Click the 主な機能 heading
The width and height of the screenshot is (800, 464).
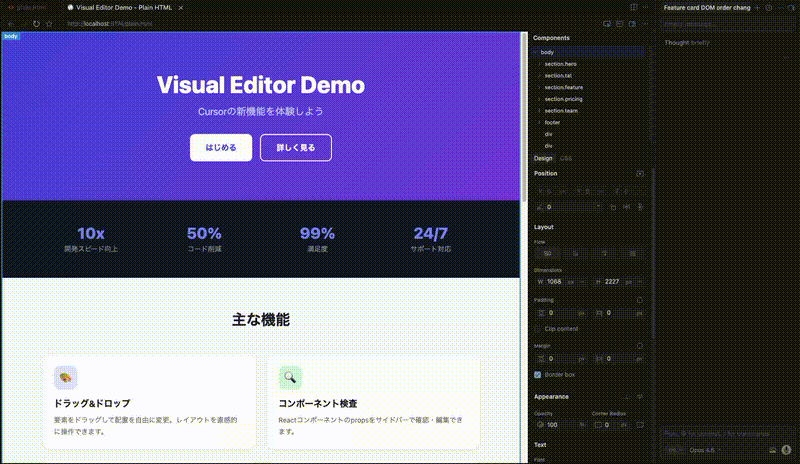(x=261, y=320)
